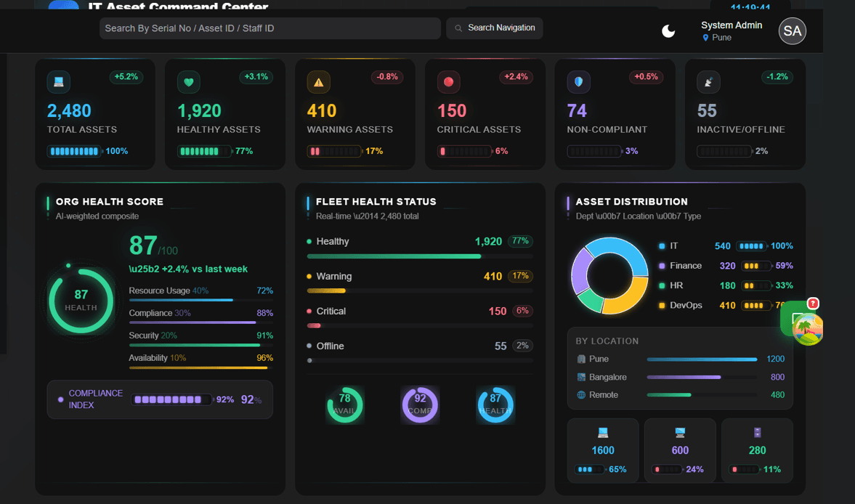Screen dimensions: 855x504
Task: Click the Remote 480 location value
Action: pos(777,395)
